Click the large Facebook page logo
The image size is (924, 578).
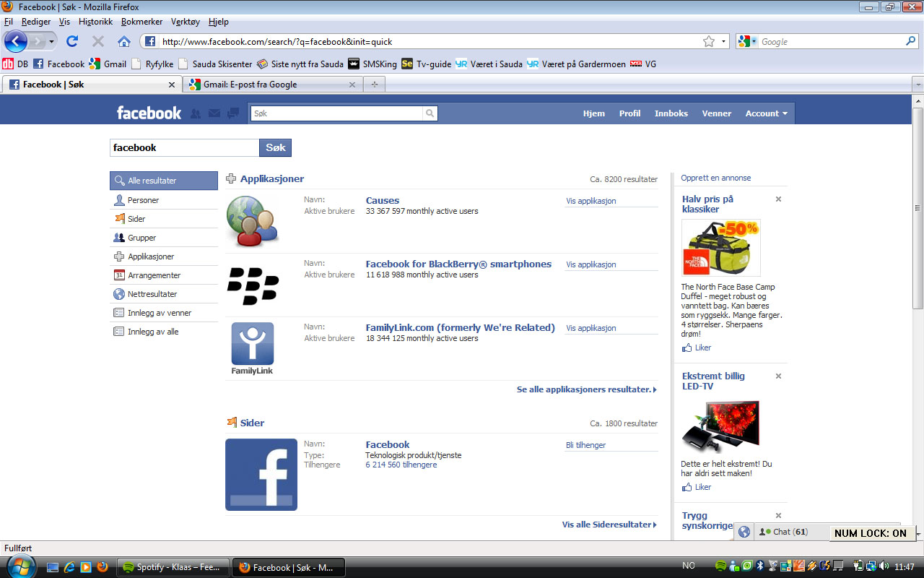(261, 475)
